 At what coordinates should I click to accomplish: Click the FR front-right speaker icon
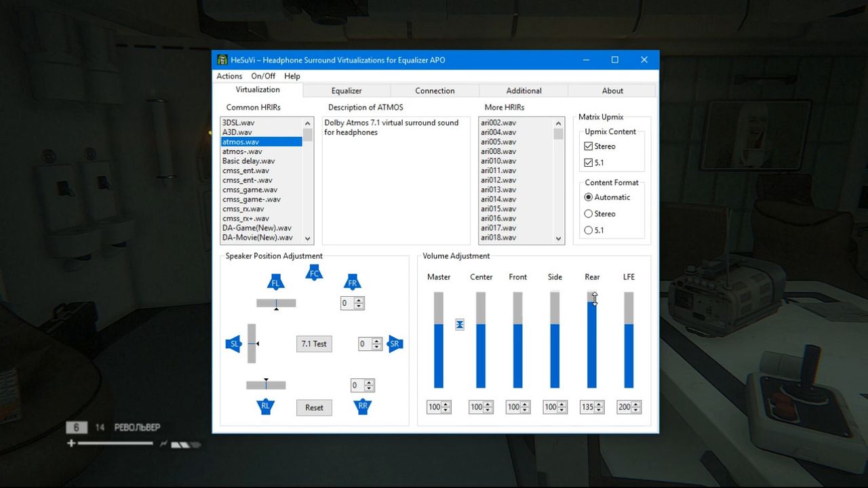[x=352, y=282]
